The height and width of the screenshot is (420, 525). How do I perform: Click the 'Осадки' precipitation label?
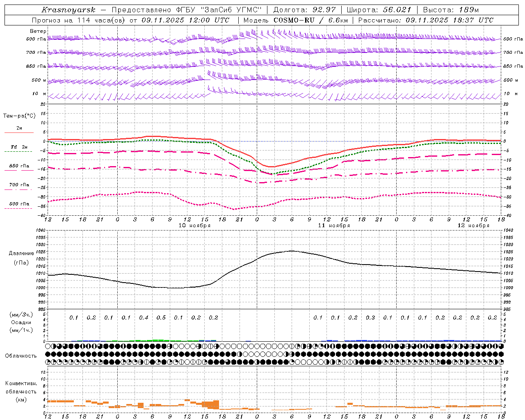[x=21, y=322]
